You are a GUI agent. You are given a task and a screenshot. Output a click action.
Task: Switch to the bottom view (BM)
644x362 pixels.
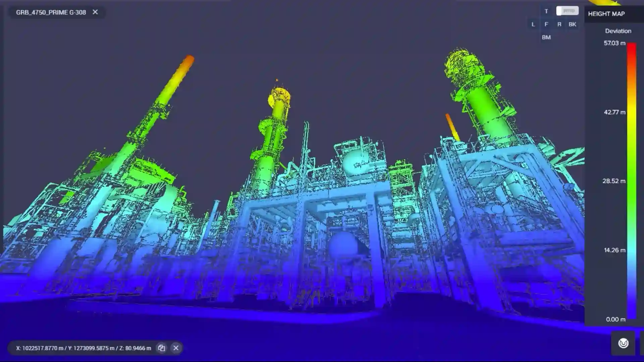(x=546, y=38)
